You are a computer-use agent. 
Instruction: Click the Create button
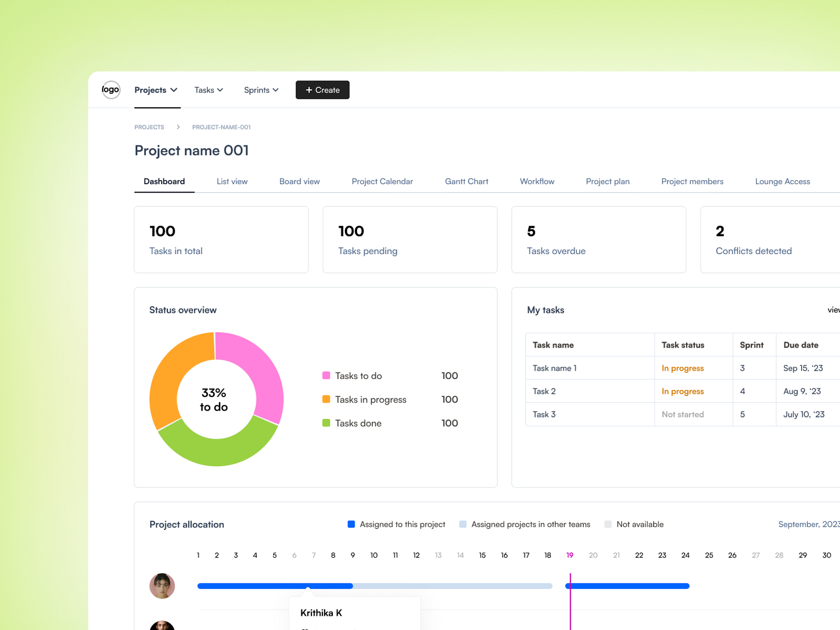(322, 90)
